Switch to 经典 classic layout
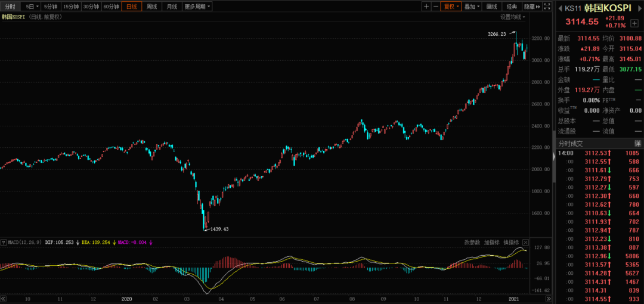Screen dimensions: 644x304 (512, 7)
